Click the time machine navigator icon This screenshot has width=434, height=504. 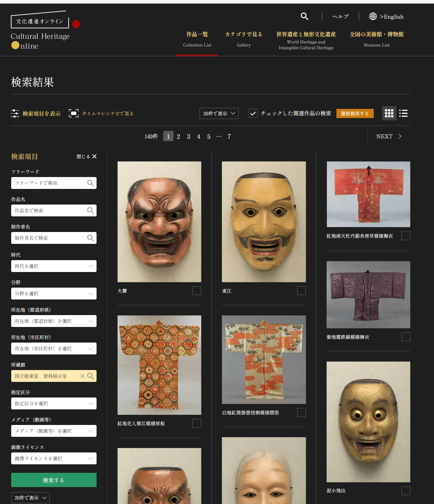[74, 113]
